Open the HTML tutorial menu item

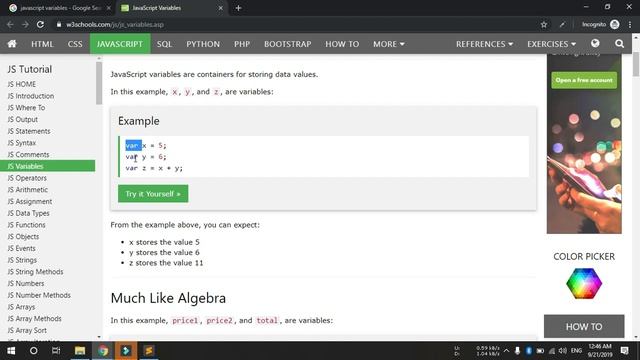pyautogui.click(x=42, y=44)
